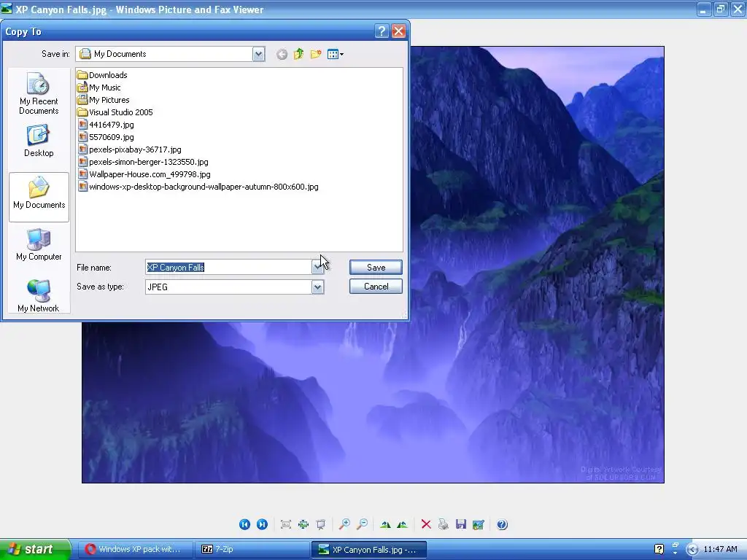Viewport: 747px width, 560px height.
Task: Open the viewer Help icon
Action: 502,524
